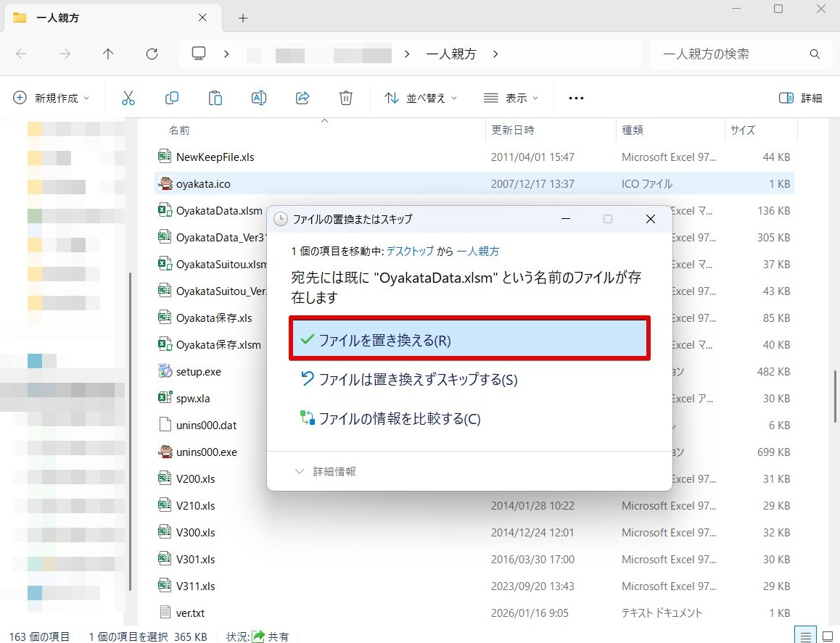Click ファイルの情報を比較する(C) option
The width and height of the screenshot is (840, 643).
pos(399,418)
